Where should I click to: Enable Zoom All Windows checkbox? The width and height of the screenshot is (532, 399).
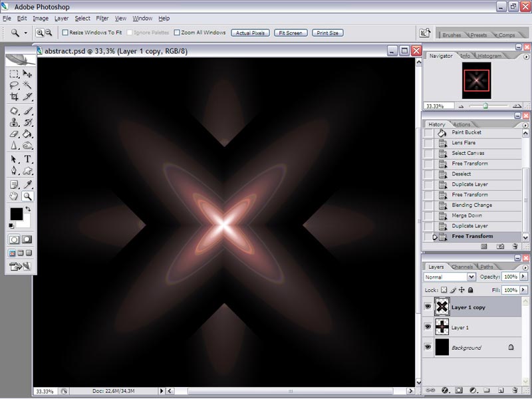[x=177, y=33]
